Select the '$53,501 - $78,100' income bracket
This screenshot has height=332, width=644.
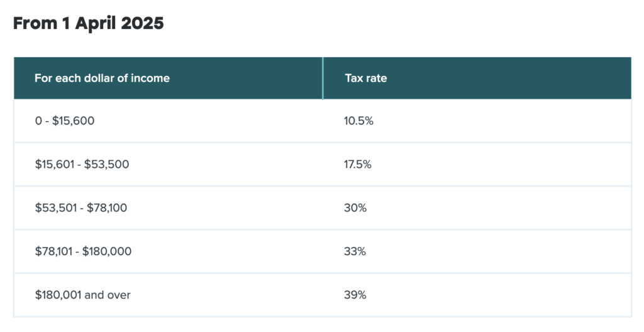coord(80,207)
